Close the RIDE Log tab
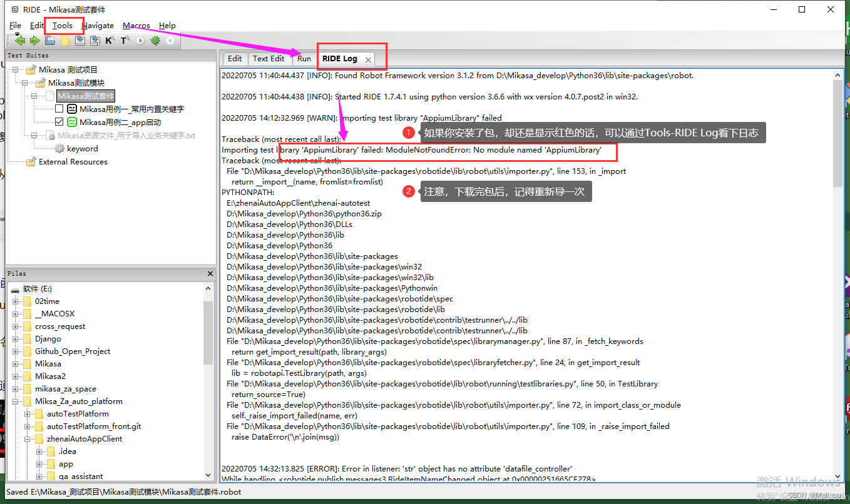The width and height of the screenshot is (850, 504). coord(369,59)
